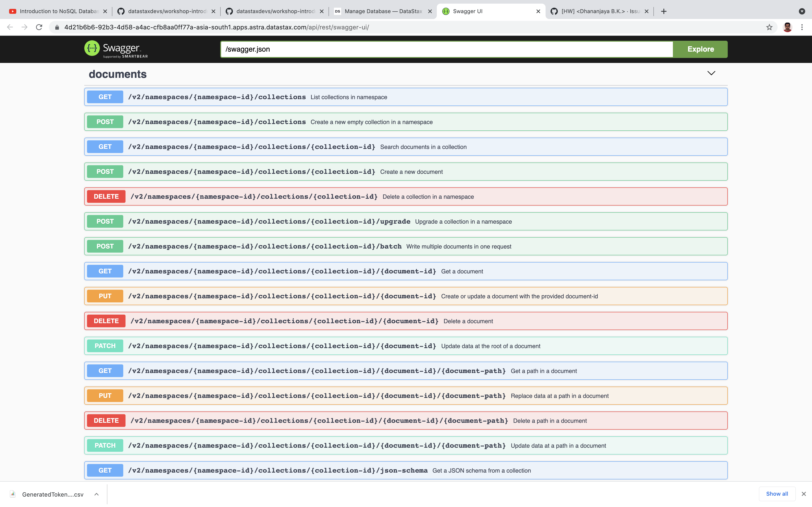The height and width of the screenshot is (507, 812).
Task: Switch to Introduction to NoSQL Databases tab
Action: pos(57,11)
